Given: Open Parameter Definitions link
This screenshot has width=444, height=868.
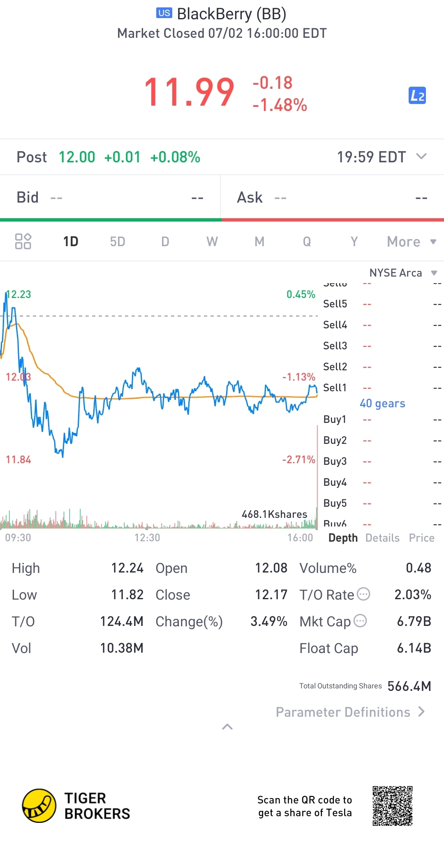Looking at the screenshot, I should [x=350, y=712].
